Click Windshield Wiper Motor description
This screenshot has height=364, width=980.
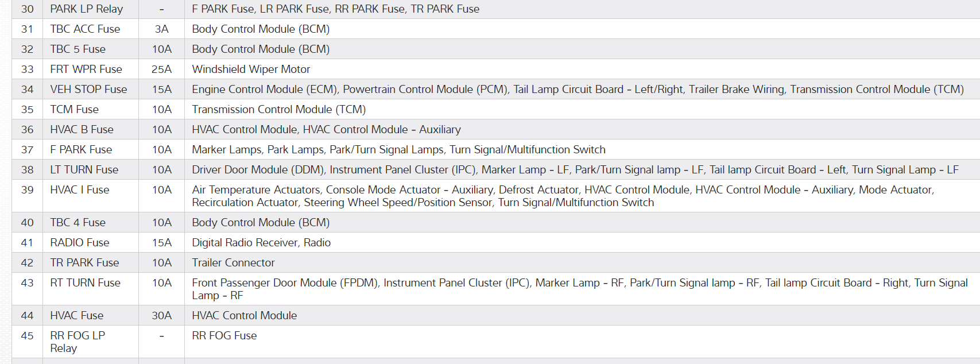click(251, 69)
